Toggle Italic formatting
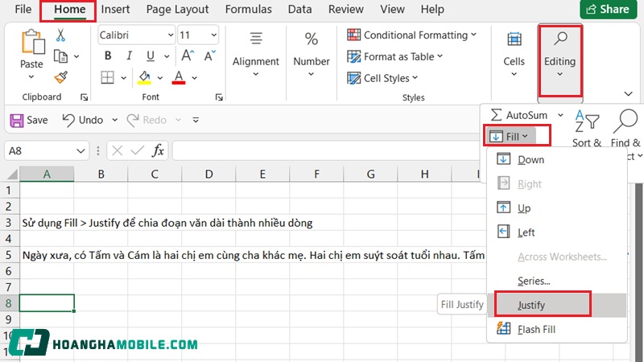This screenshot has height=362, width=644. click(130, 56)
